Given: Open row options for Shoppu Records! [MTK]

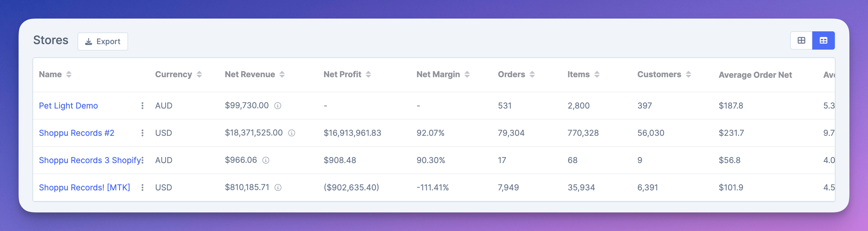Looking at the screenshot, I should [143, 187].
